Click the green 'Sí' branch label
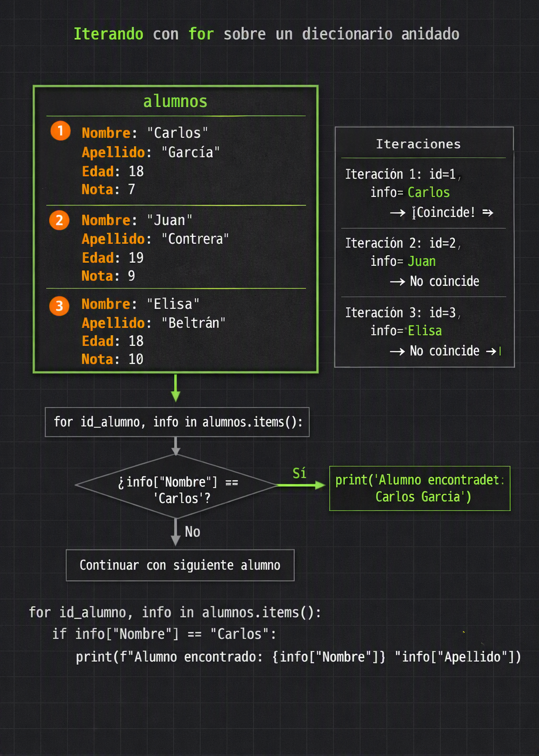The height and width of the screenshot is (756, 539). (300, 473)
